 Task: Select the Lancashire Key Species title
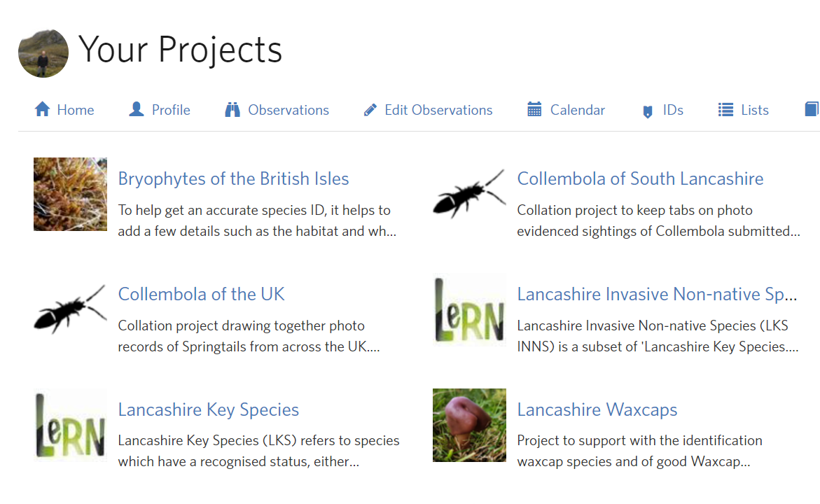click(x=208, y=410)
